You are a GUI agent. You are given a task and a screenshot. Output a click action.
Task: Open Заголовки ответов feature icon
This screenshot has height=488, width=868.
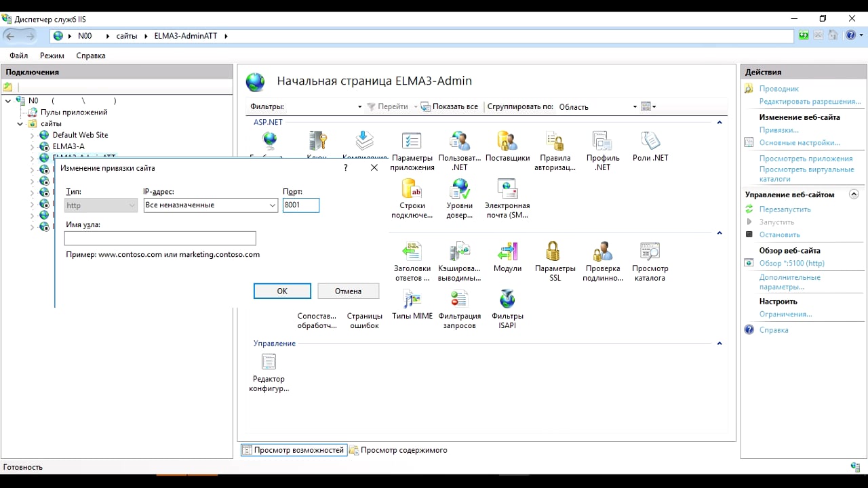(x=412, y=262)
